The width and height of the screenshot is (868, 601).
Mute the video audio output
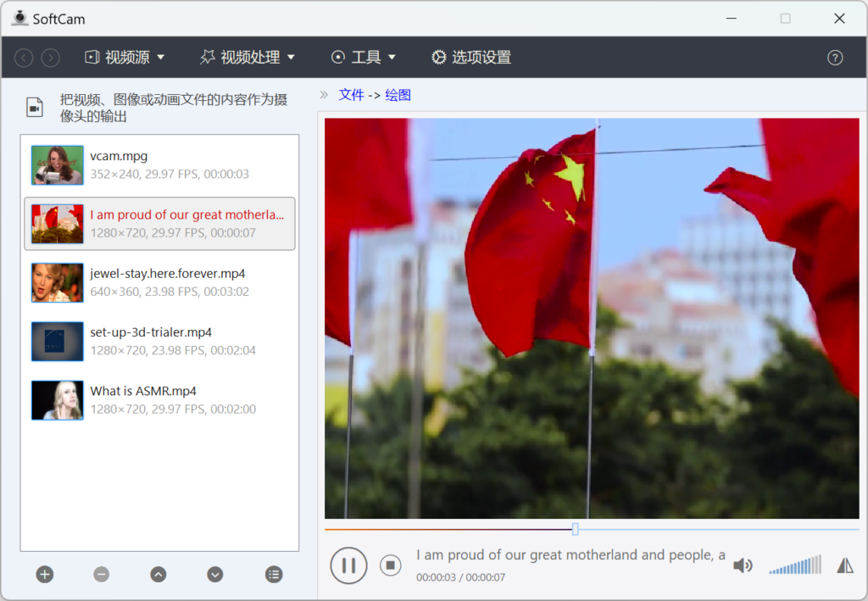point(743,565)
